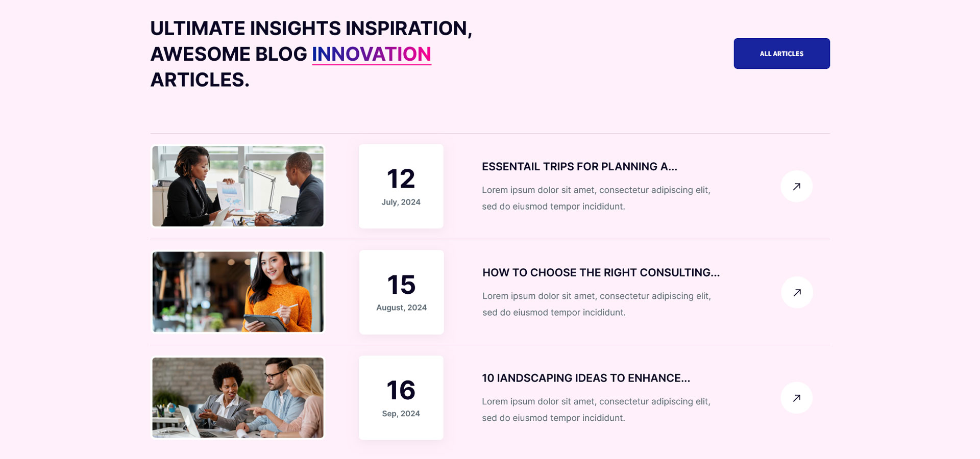Click the 16 Sep, 2024 date card
980x459 pixels.
401,398
